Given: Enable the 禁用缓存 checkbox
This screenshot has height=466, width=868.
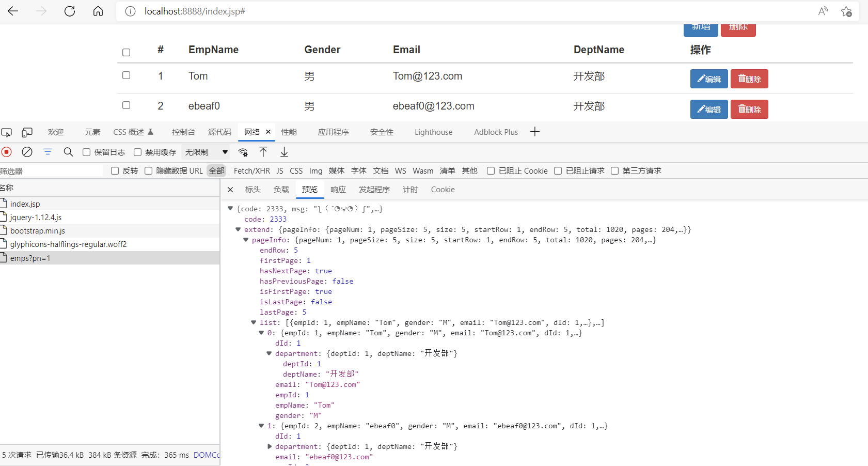Looking at the screenshot, I should click(x=137, y=152).
